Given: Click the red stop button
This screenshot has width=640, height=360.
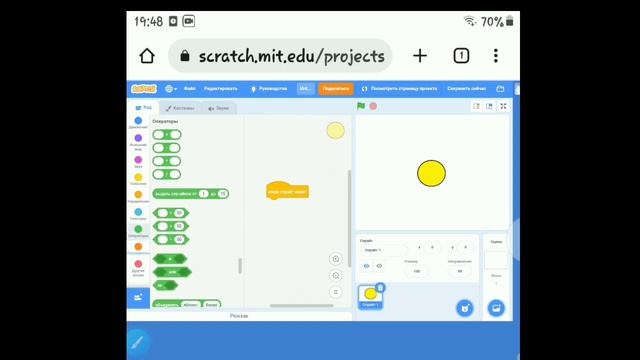Looking at the screenshot, I should [x=373, y=106].
